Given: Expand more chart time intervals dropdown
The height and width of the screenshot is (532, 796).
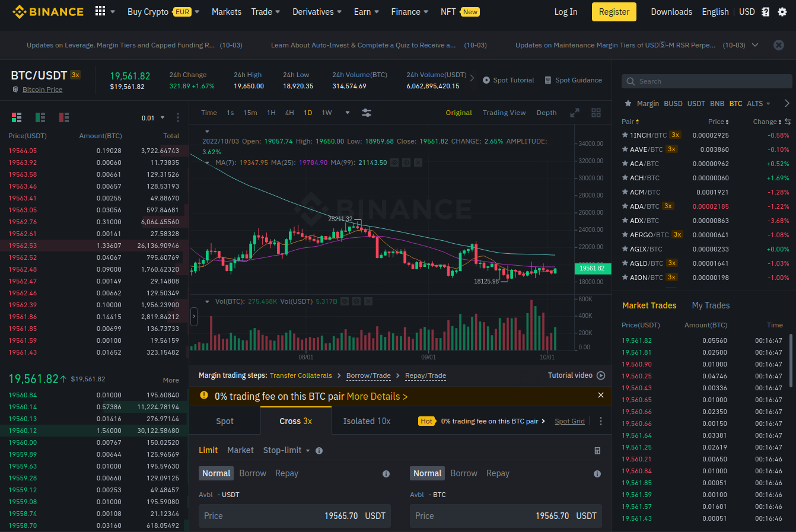Looking at the screenshot, I should (348, 113).
